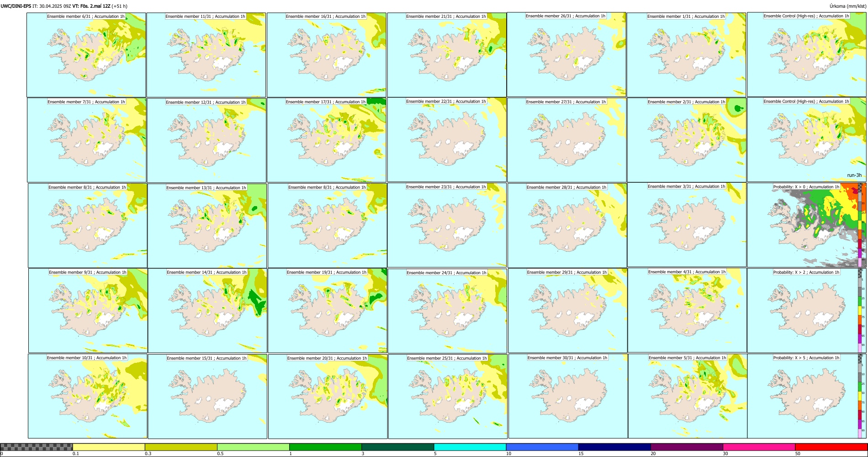Open the Ensemble member 3/31 map
This screenshot has width=868, height=457.
coord(687,225)
